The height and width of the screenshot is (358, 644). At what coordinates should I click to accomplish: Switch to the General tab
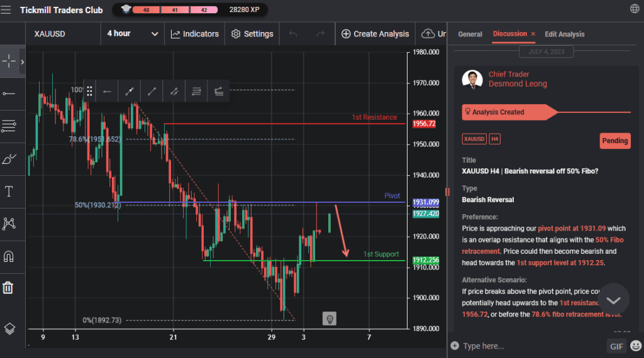point(470,34)
